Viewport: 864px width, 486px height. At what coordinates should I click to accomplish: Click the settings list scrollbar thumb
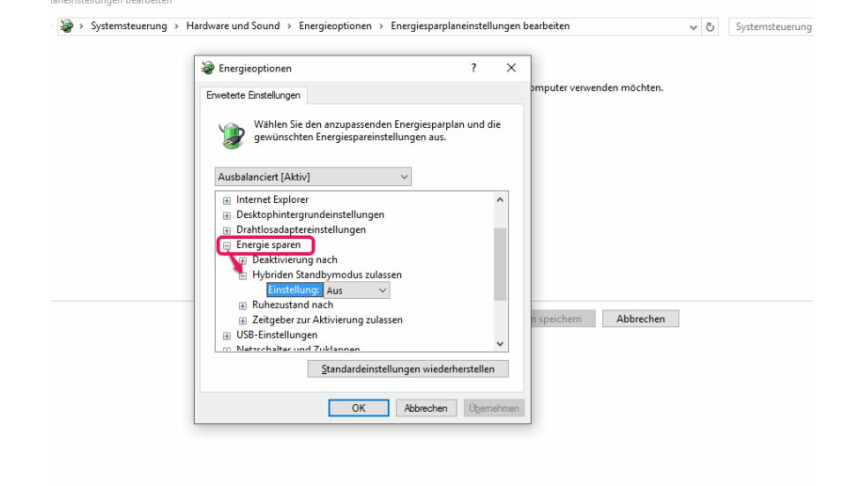(500, 264)
